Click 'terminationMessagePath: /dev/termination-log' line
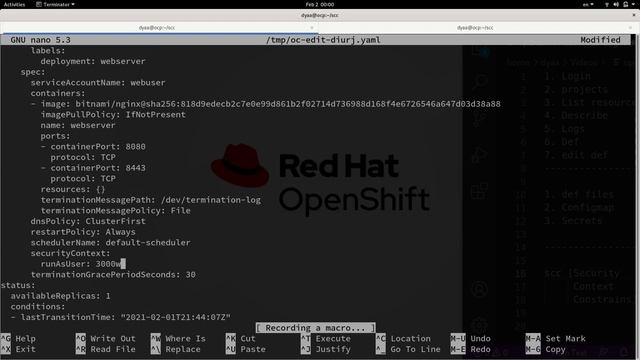640x360 pixels. [151, 200]
